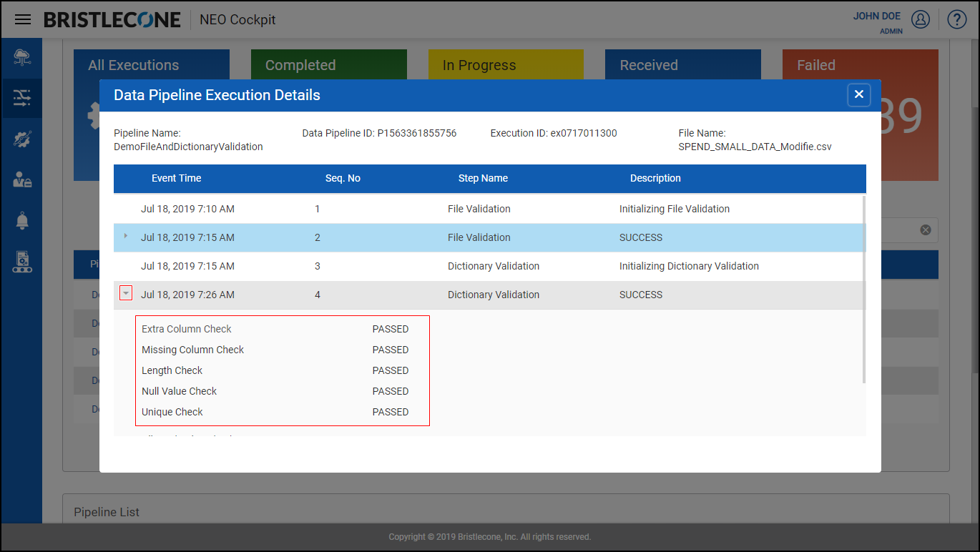Click the Event Time column header
The height and width of the screenshot is (552, 980).
point(176,178)
